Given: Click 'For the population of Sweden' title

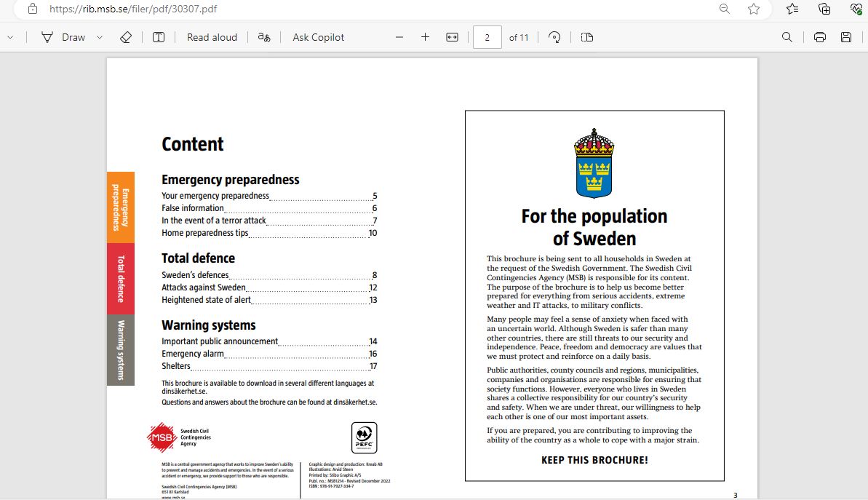Looking at the screenshot, I should [594, 227].
